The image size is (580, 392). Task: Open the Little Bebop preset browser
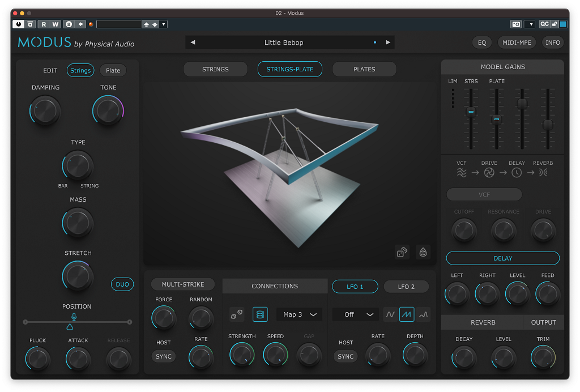(x=284, y=42)
